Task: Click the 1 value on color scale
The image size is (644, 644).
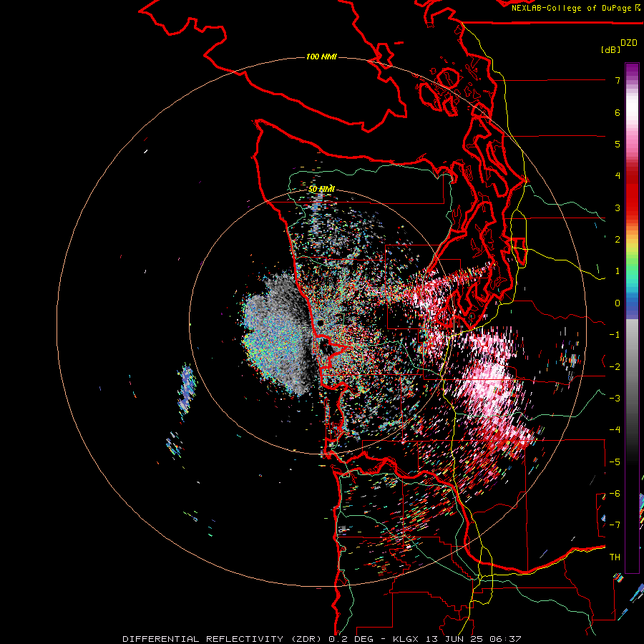Action: [x=618, y=271]
